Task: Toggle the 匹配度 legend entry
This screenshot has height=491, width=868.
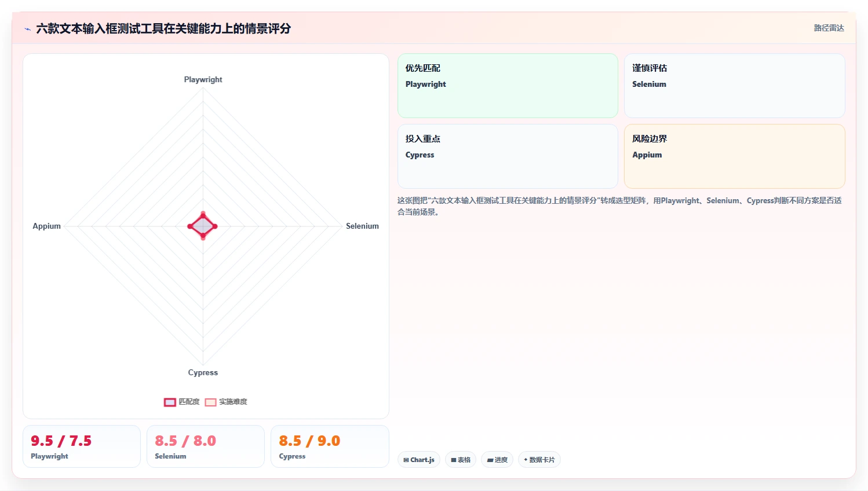Action: point(182,402)
